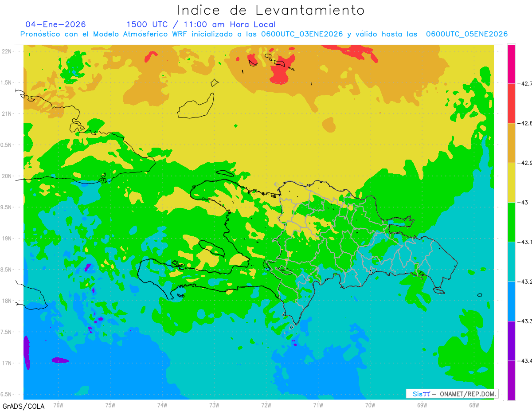Select the "-43.2" color bar value
The width and height of the screenshot is (532, 411).
click(525, 282)
